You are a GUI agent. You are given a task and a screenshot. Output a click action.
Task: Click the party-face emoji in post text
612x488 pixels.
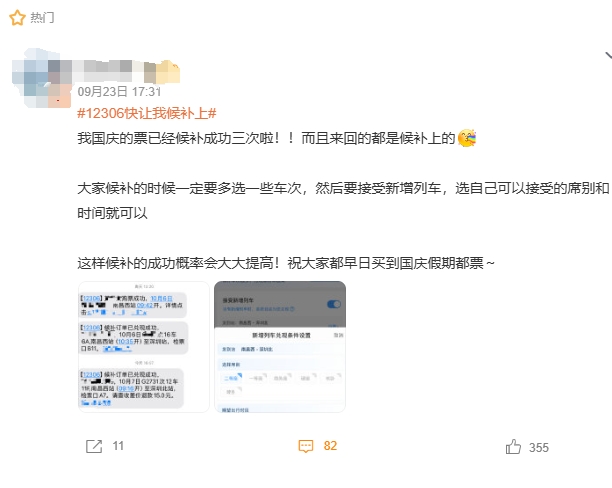[x=467, y=138]
